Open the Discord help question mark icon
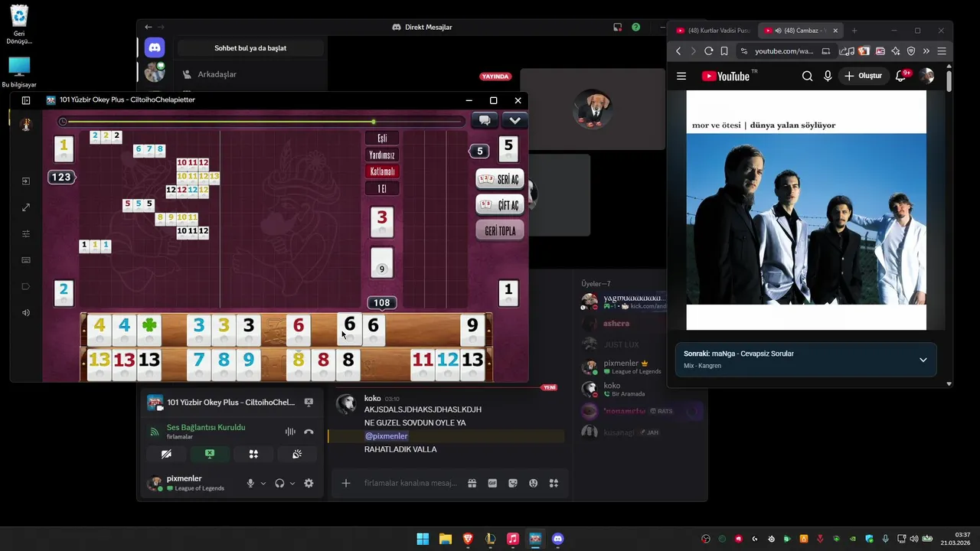The image size is (980, 551). coord(635,27)
